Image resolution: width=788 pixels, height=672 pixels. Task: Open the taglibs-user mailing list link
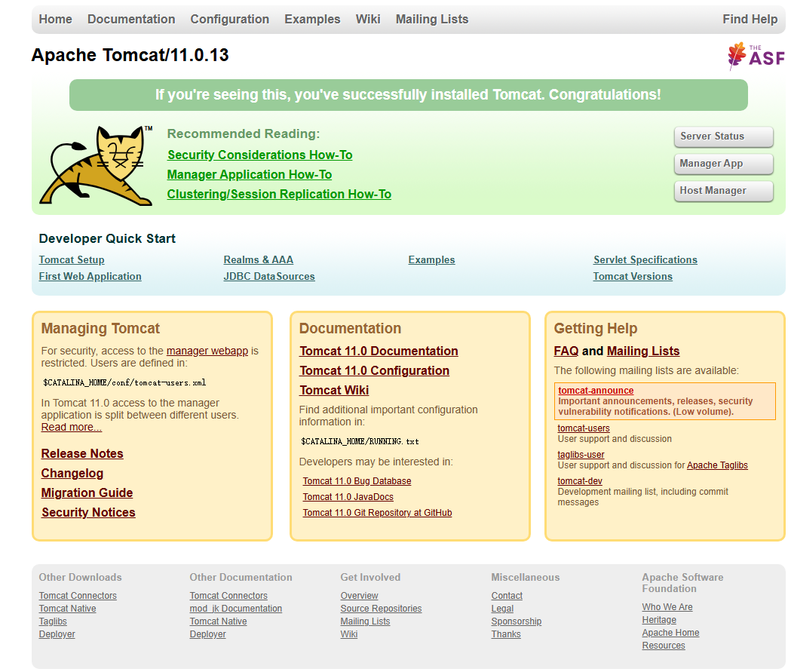click(581, 454)
